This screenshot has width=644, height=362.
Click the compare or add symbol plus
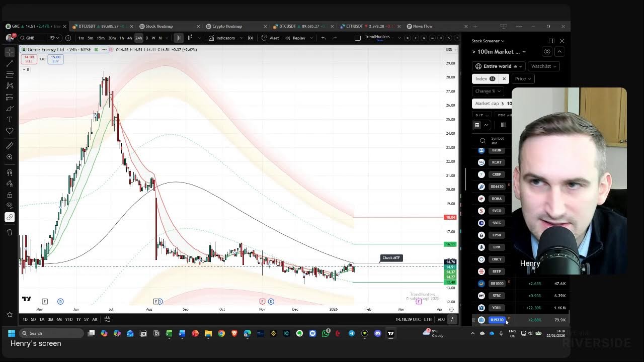point(68,38)
